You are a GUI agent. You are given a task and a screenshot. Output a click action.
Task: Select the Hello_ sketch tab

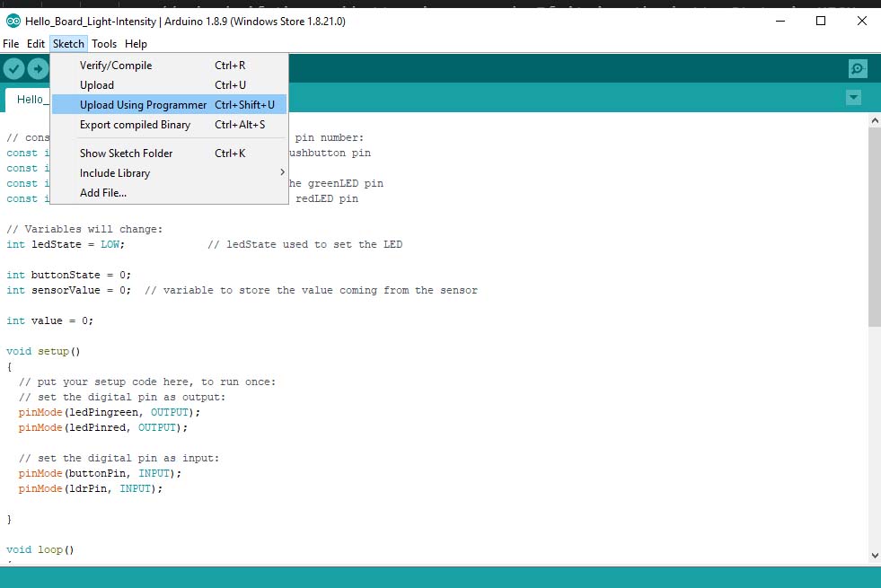[x=28, y=100]
